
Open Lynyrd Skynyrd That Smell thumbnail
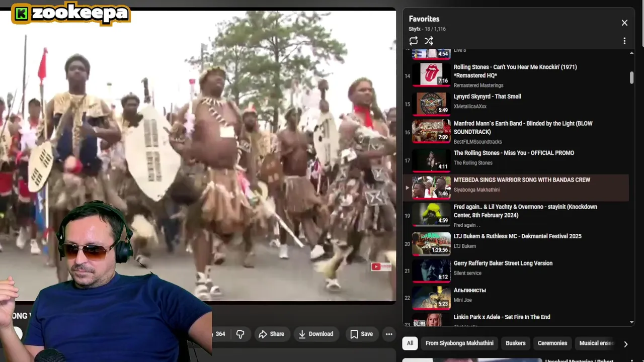click(431, 104)
